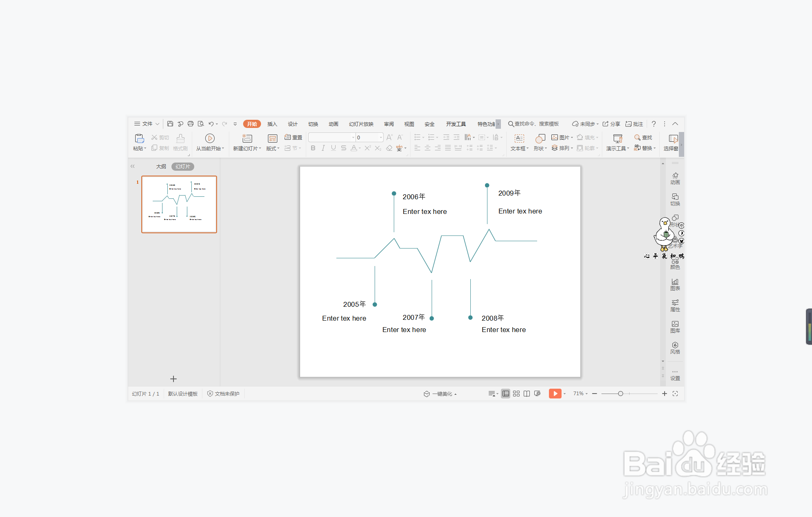Click the Save icon in quick toolbar
812x517 pixels.
[x=170, y=124]
